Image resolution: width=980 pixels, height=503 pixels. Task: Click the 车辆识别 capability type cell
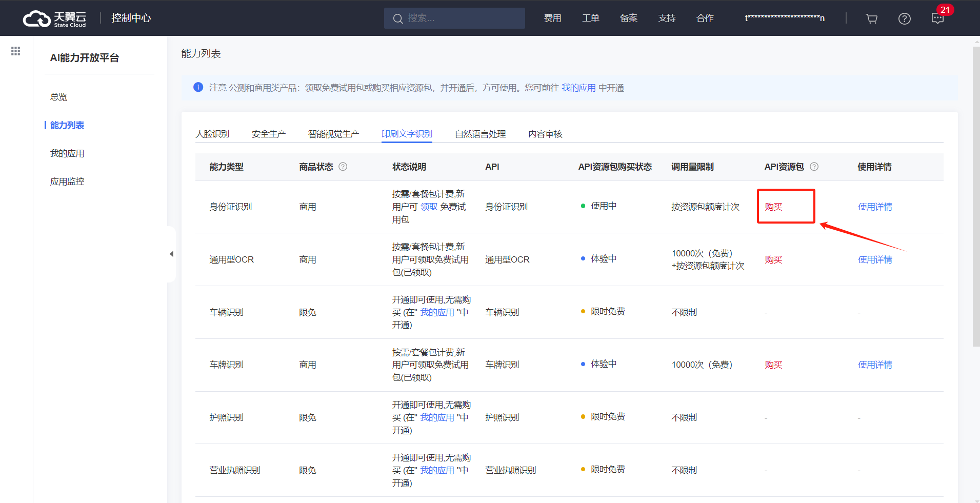point(226,312)
